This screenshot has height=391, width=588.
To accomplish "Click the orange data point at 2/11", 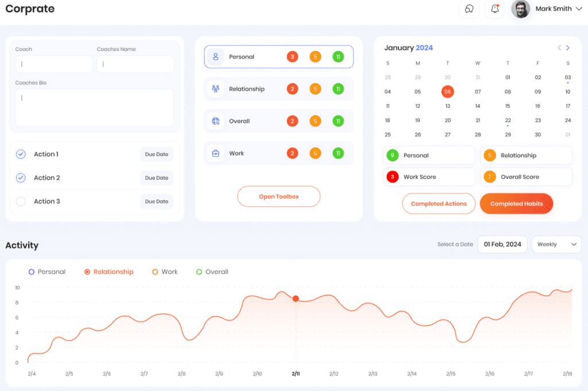I will [x=296, y=299].
